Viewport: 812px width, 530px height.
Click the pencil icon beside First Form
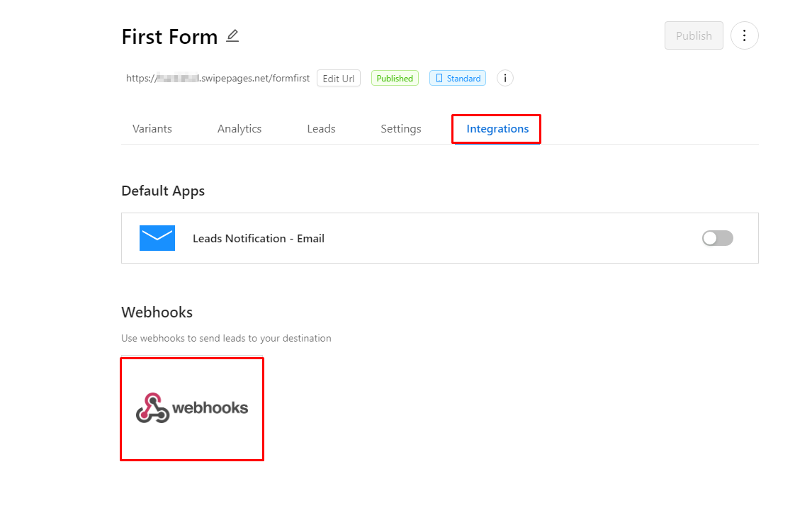(x=232, y=35)
